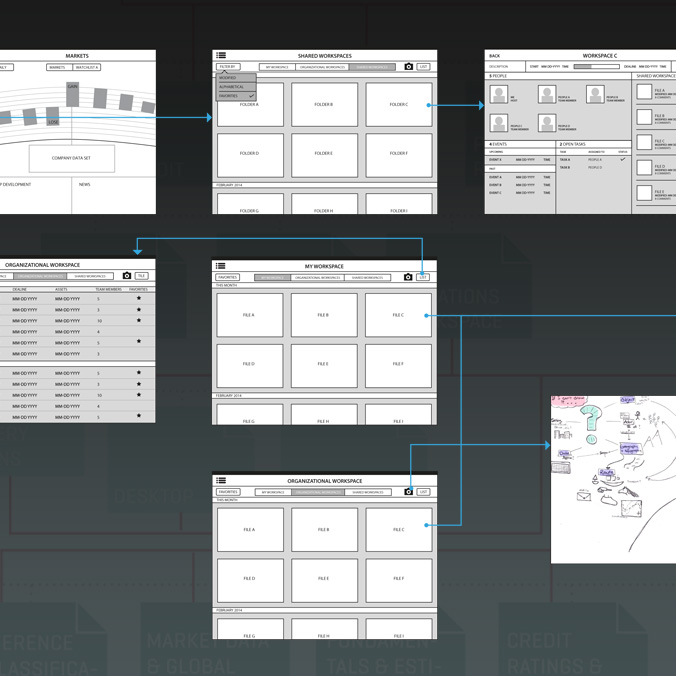
Task: Switch to My Workspace tab in bottom Organizational Workspace
Action: (273, 492)
